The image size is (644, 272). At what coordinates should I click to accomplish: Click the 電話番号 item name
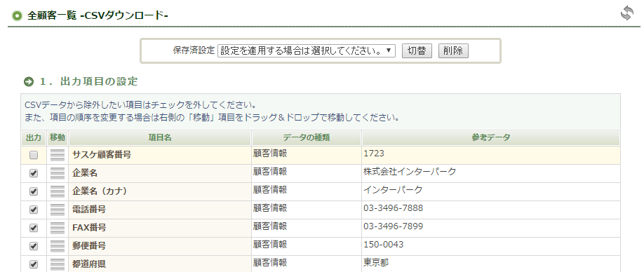pyautogui.click(x=89, y=209)
